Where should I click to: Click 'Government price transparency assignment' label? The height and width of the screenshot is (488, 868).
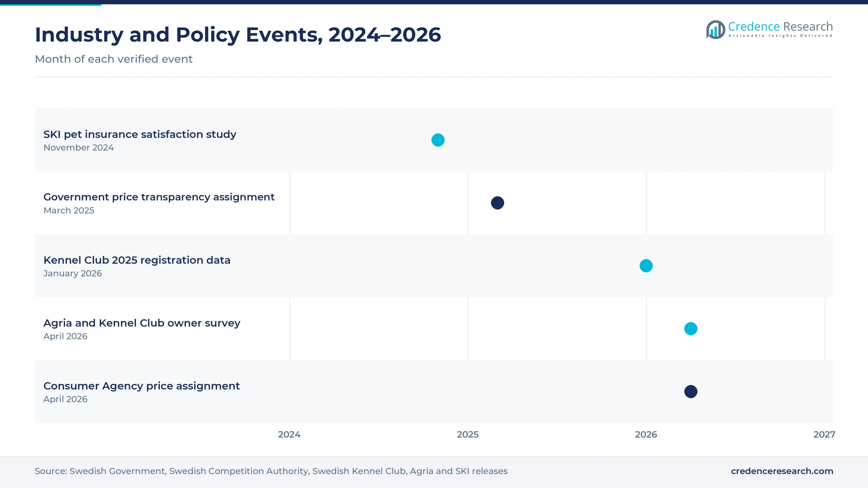coord(159,197)
